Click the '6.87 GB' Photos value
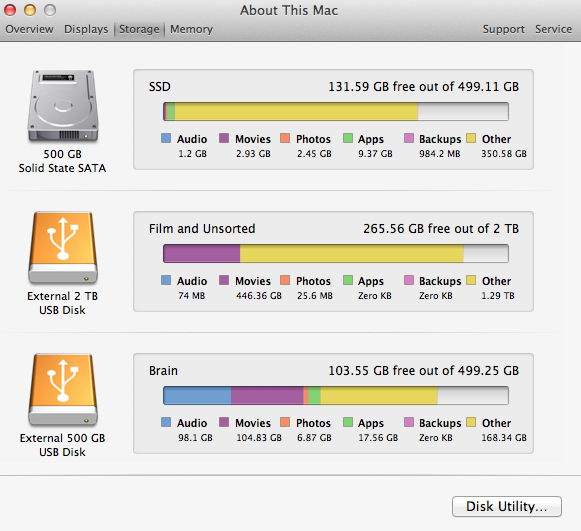Screen dimensions: 581x531 pos(314,438)
